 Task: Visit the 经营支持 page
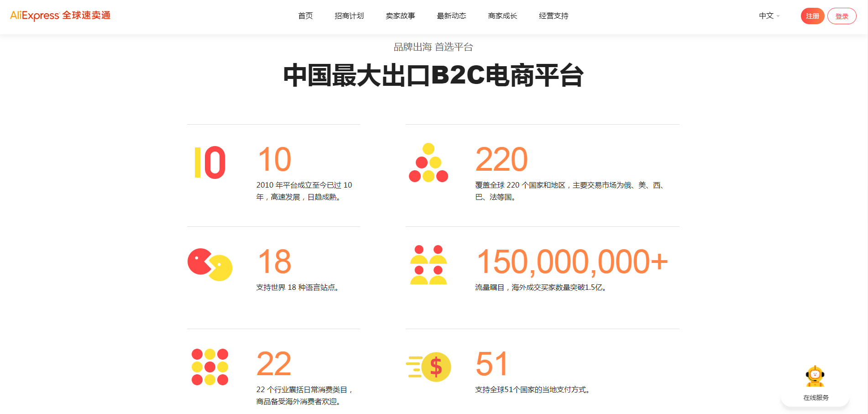[x=553, y=15]
